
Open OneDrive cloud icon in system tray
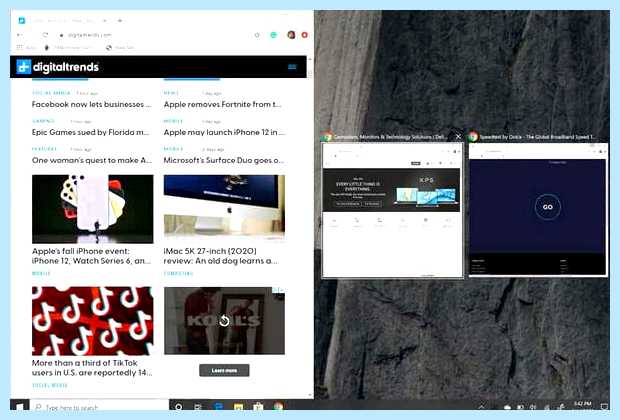(x=507, y=407)
